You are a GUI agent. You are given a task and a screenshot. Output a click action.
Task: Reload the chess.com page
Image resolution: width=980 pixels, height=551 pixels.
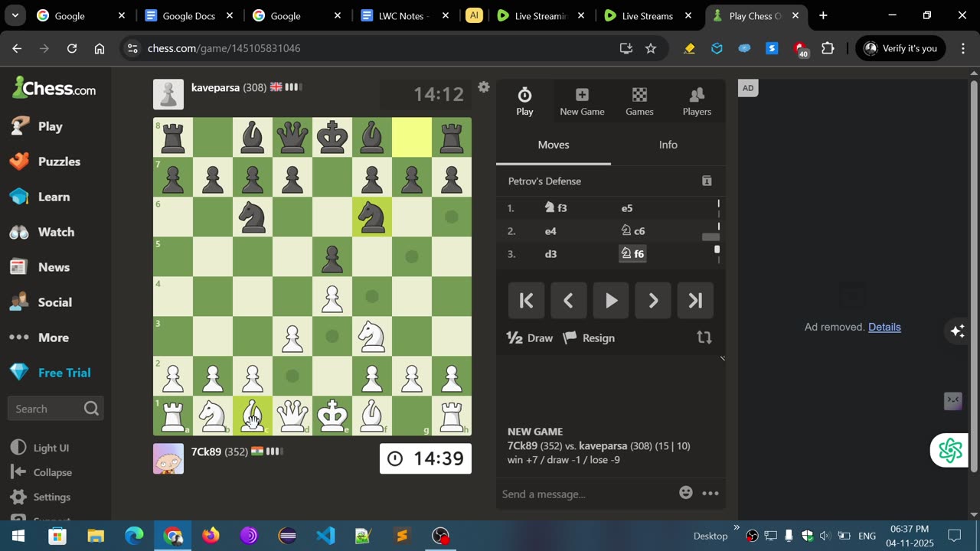(72, 48)
